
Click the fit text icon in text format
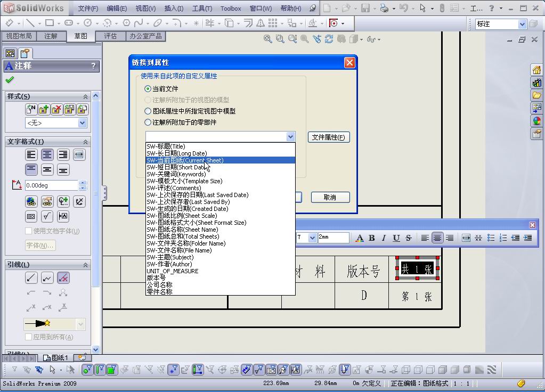79,154
